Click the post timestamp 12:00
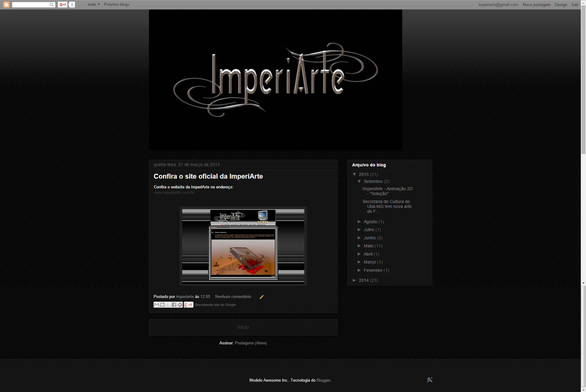Image resolution: width=586 pixels, height=392 pixels. pos(205,297)
